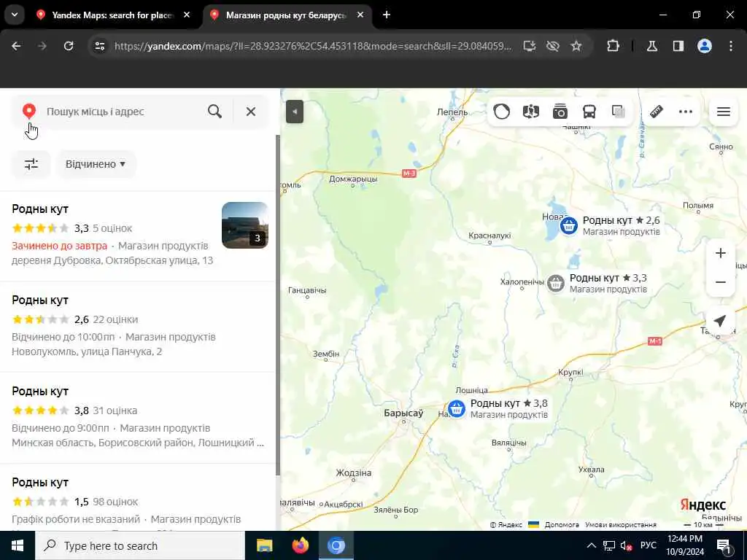Collapse the left results panel arrow
747x560 pixels.
[295, 112]
